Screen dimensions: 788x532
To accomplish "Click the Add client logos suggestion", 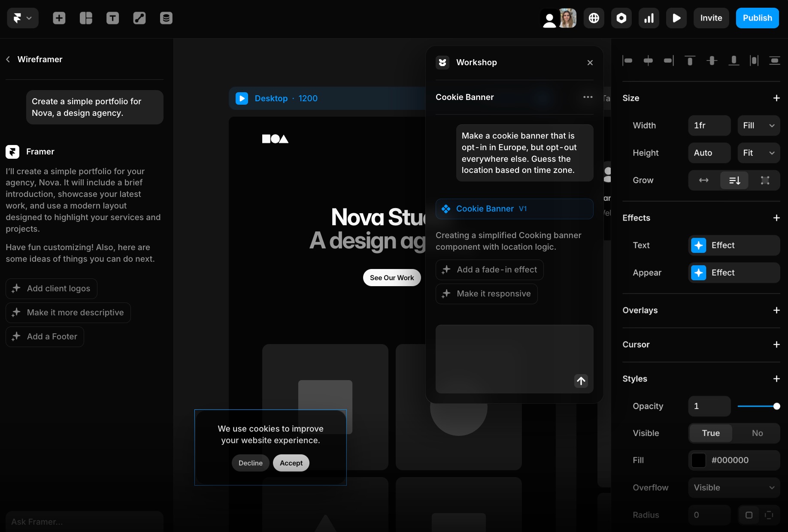I will coord(52,289).
